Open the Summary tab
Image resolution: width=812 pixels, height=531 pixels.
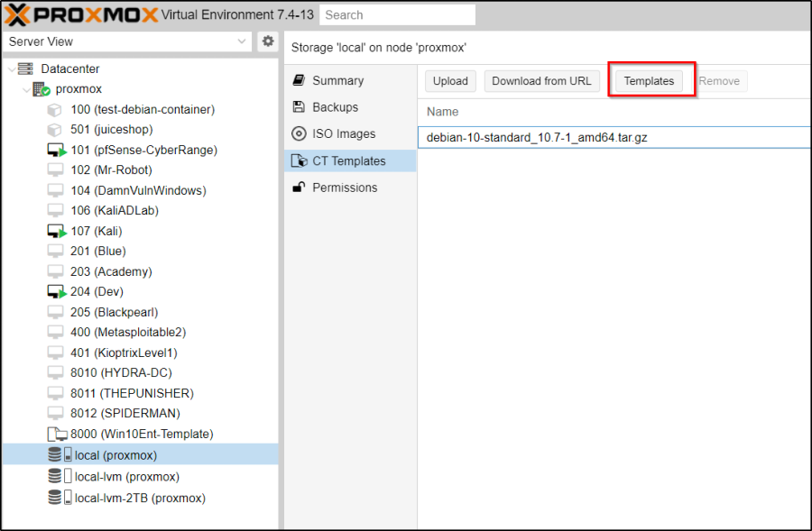coord(337,81)
